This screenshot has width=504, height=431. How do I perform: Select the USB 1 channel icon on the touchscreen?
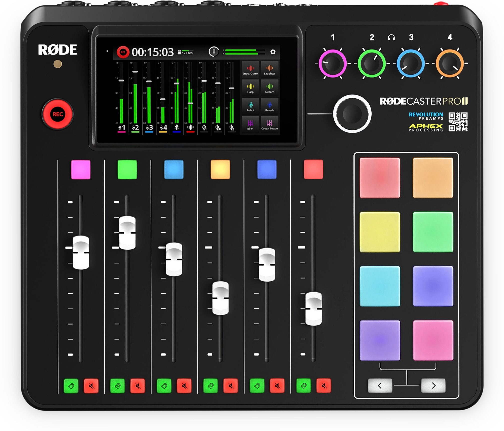tap(204, 127)
